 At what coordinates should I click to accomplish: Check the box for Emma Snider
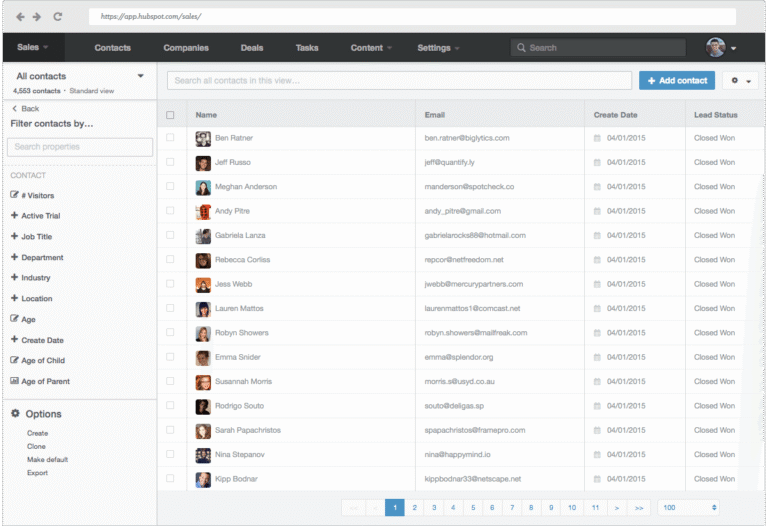pyautogui.click(x=170, y=357)
